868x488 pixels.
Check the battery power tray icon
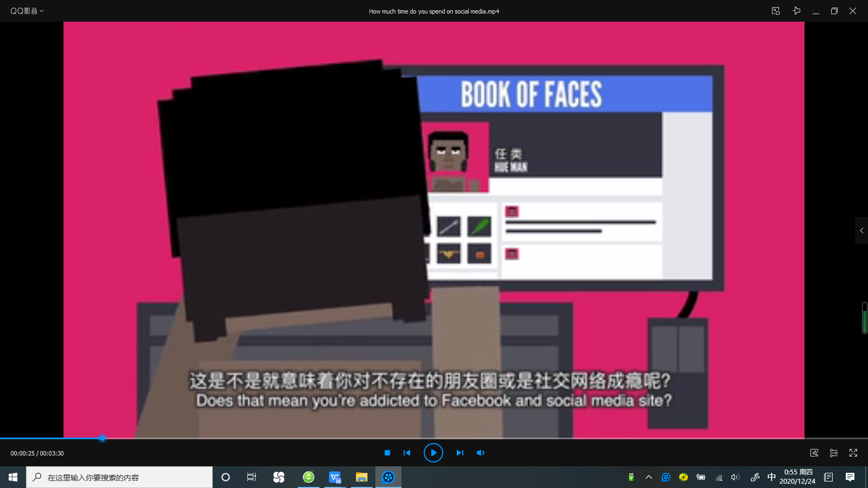pos(701,477)
